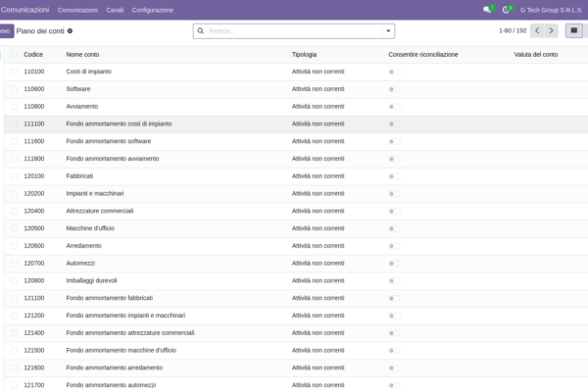
Task: Click code 121400 cell
Action: (x=34, y=333)
